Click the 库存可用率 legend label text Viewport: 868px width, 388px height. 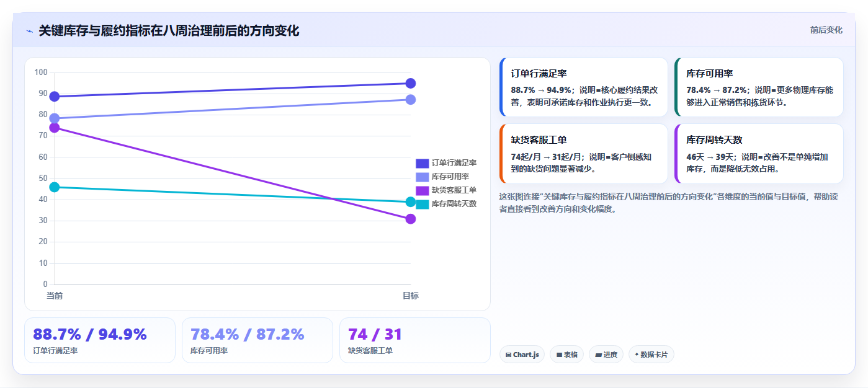pyautogui.click(x=450, y=177)
